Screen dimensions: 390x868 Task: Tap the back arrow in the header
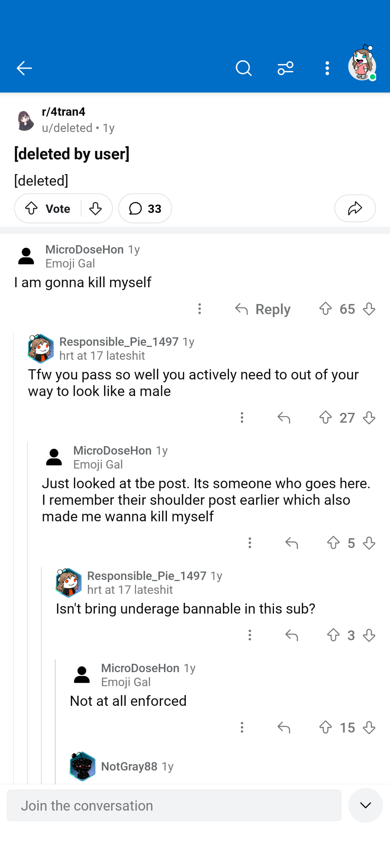(x=24, y=68)
